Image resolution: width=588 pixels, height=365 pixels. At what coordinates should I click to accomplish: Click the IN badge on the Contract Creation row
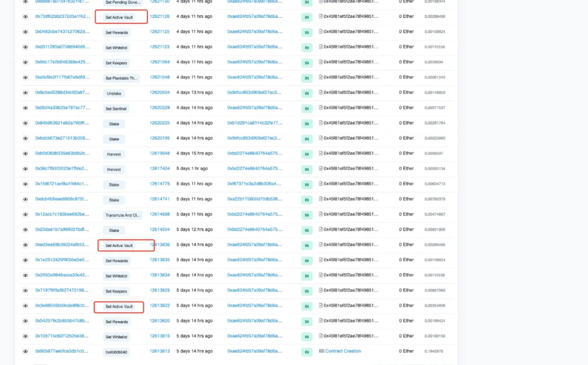[x=306, y=351]
